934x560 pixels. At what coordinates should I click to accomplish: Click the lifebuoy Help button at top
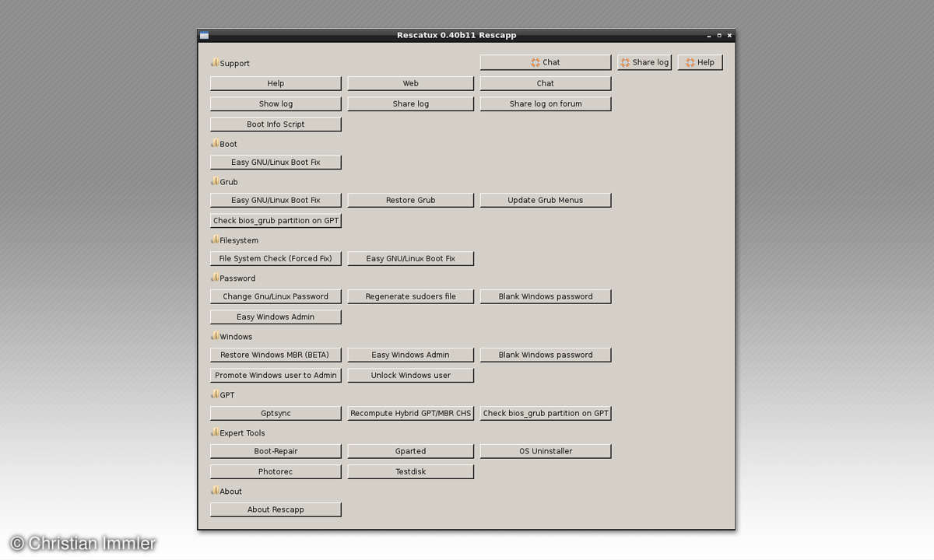coord(700,62)
